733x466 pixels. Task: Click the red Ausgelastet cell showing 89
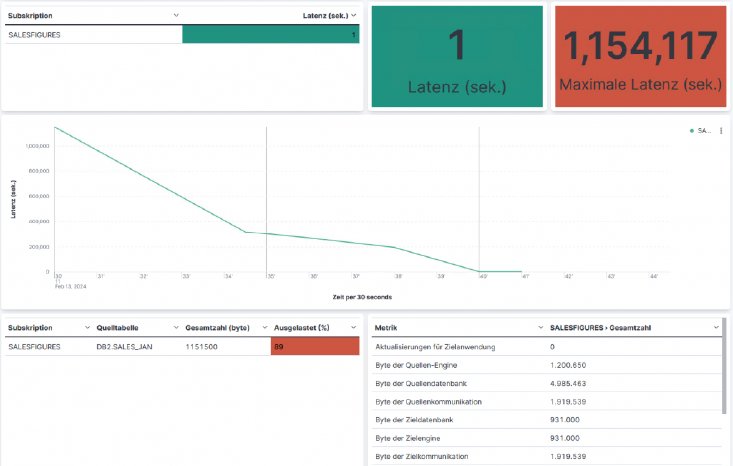coord(314,346)
